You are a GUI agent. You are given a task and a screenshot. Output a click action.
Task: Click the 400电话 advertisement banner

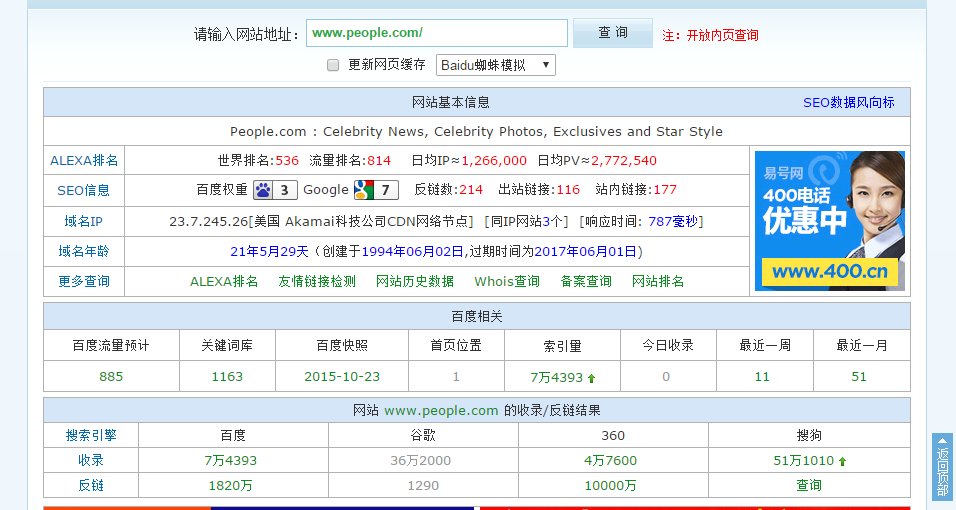click(829, 221)
